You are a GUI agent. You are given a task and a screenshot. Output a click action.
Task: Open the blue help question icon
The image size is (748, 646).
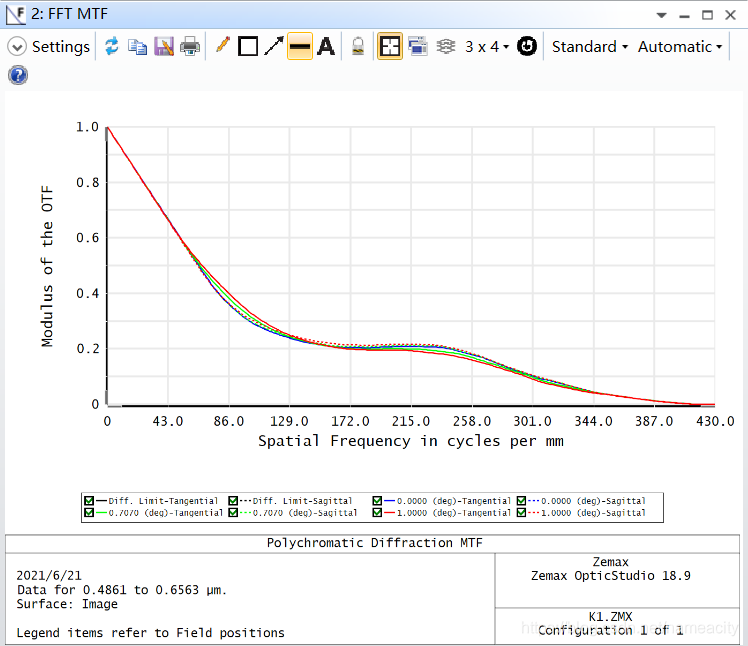(x=18, y=75)
